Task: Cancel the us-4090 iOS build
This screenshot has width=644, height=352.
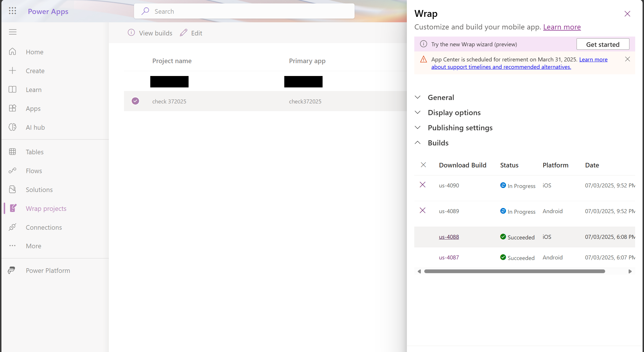Action: click(423, 185)
